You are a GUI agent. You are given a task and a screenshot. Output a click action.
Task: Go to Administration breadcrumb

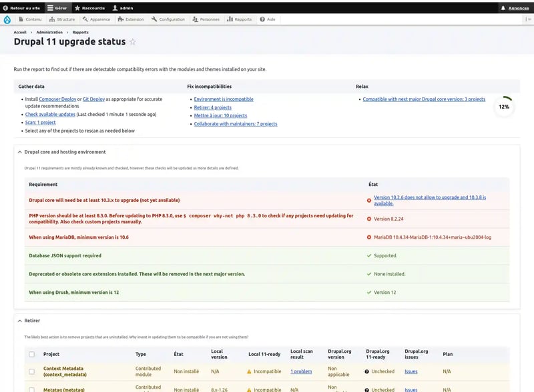tap(49, 32)
